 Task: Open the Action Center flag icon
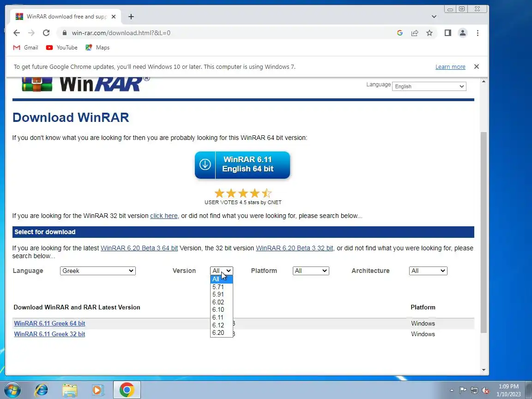click(463, 390)
